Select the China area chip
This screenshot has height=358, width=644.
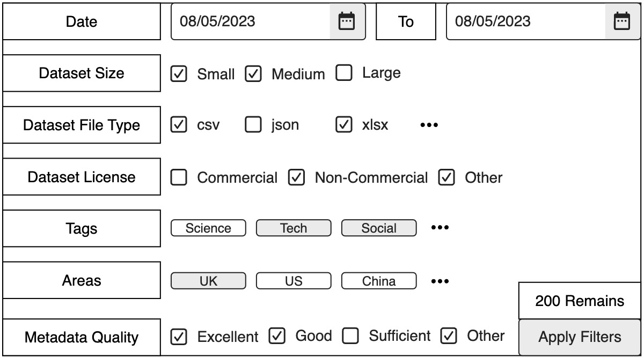tap(379, 281)
